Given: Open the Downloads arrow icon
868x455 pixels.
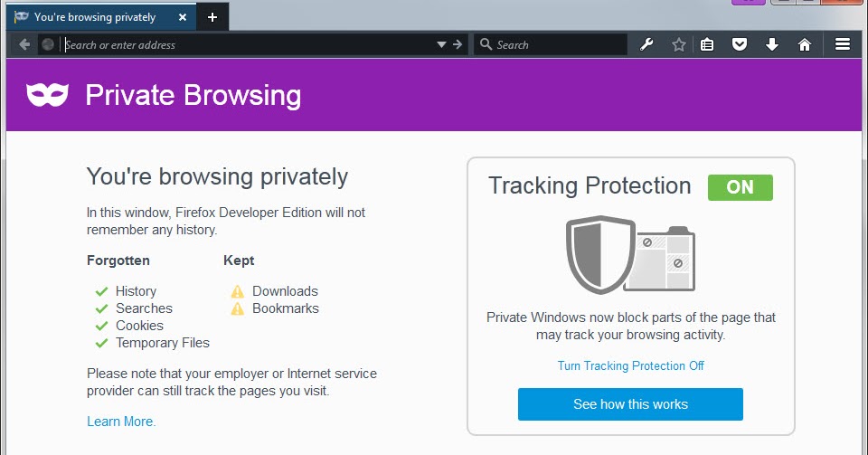Looking at the screenshot, I should (x=772, y=44).
